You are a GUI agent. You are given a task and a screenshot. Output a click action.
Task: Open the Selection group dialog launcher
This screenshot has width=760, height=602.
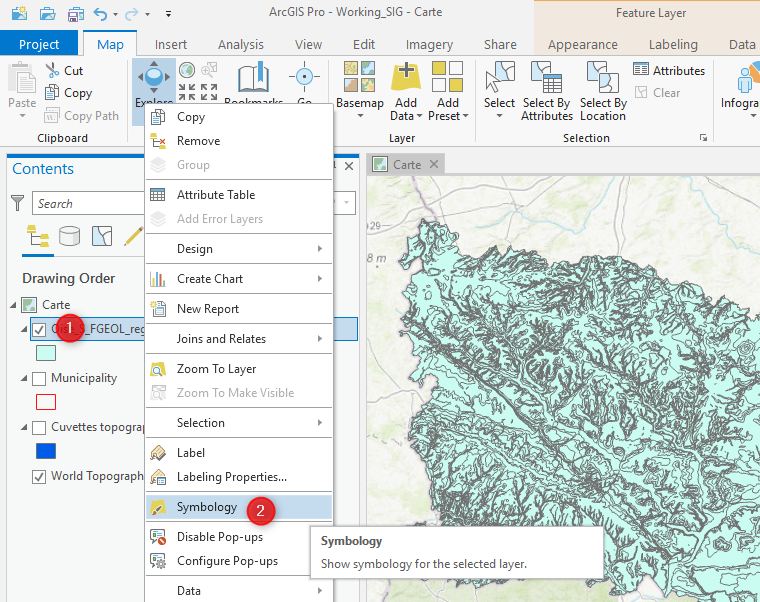(703, 138)
